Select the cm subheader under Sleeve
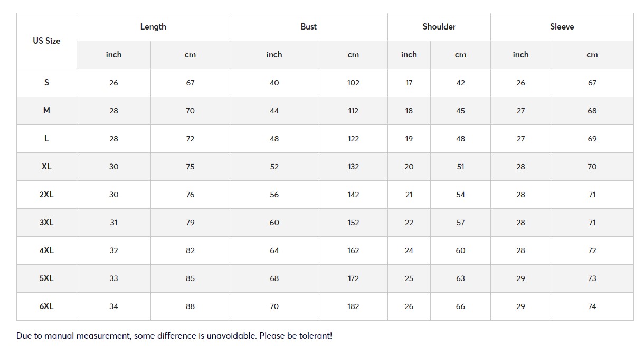The width and height of the screenshot is (644, 347). [x=592, y=55]
